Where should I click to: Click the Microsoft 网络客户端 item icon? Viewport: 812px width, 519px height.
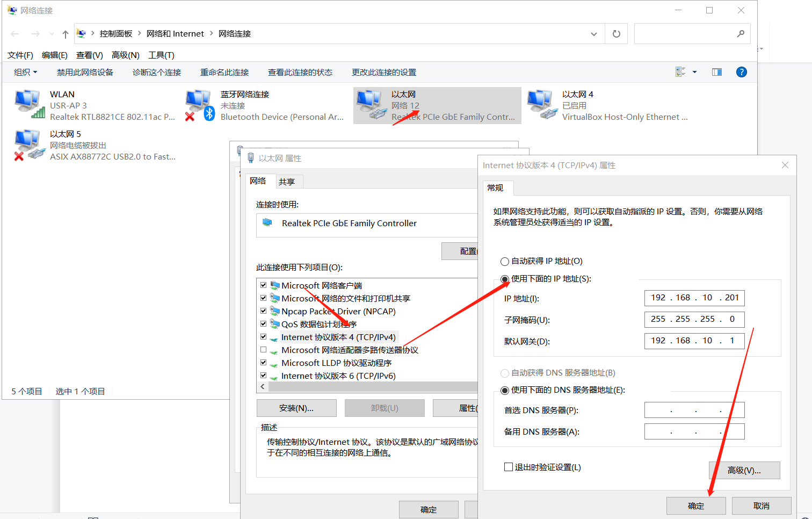click(275, 285)
